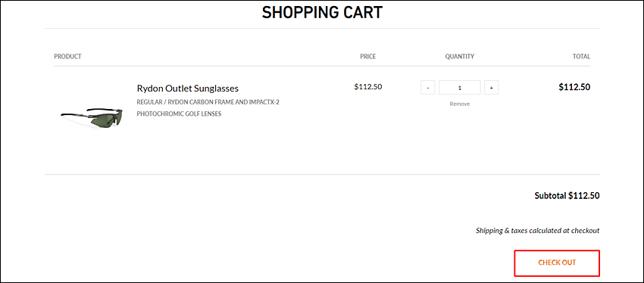Image resolution: width=644 pixels, height=283 pixels.
Task: Click the QUANTITY column header
Action: (460, 57)
